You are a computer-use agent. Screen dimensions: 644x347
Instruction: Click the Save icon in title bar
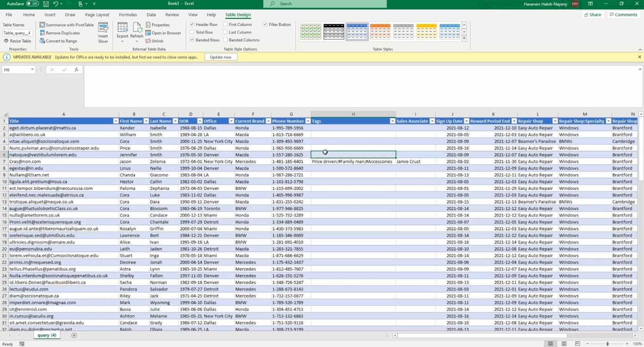pos(46,4)
